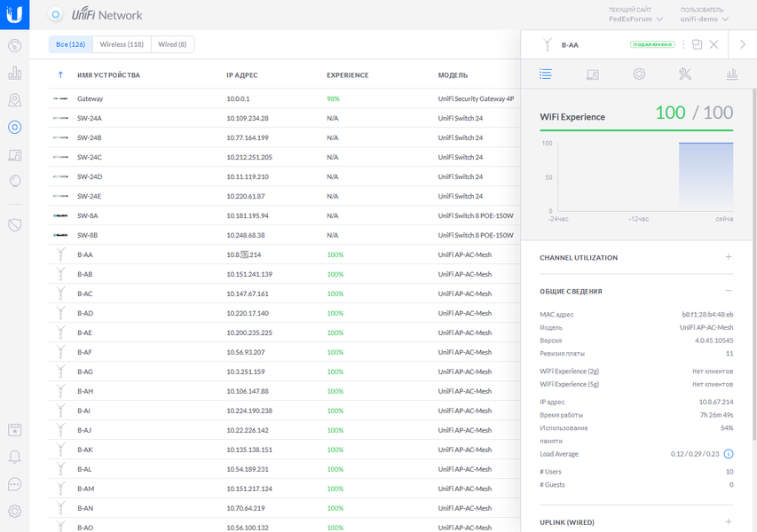Open the Settings gear in sidebar
757x532 pixels.
pyautogui.click(x=14, y=511)
